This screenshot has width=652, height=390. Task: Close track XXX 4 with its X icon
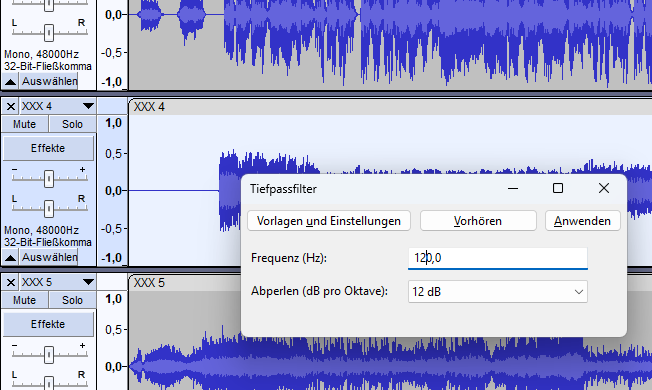click(11, 106)
